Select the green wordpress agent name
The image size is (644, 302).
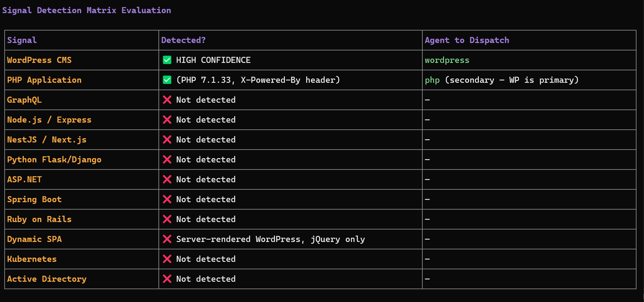[447, 60]
